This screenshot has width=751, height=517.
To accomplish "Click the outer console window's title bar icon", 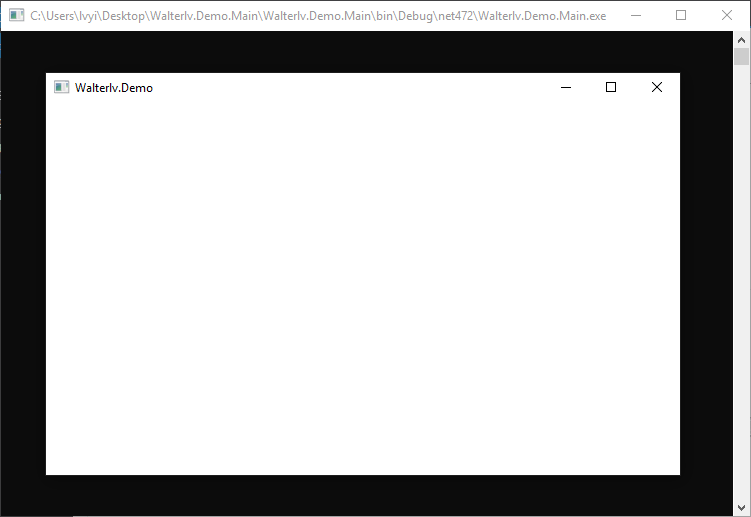I will [x=16, y=15].
